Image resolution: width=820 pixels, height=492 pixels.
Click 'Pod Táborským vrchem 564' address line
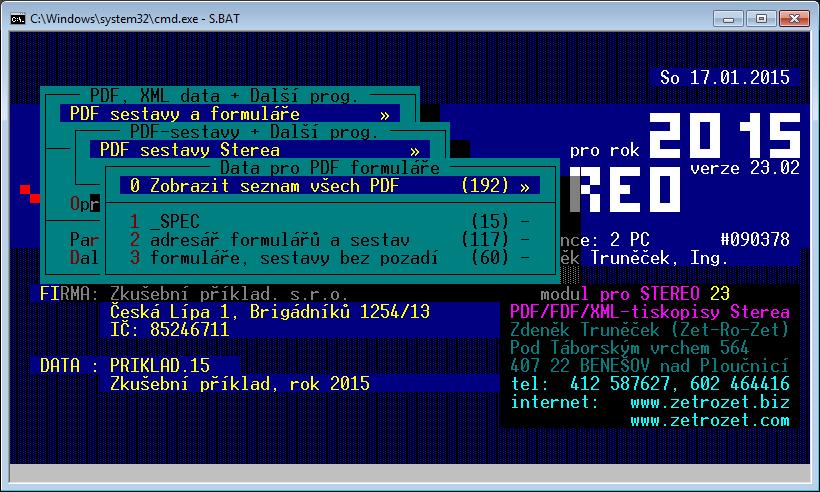(630, 347)
